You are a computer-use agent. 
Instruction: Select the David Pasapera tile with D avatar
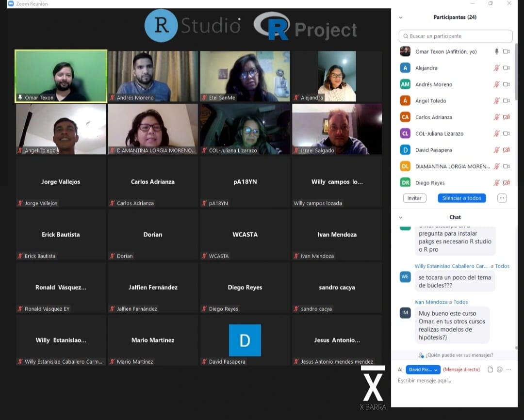pos(245,340)
